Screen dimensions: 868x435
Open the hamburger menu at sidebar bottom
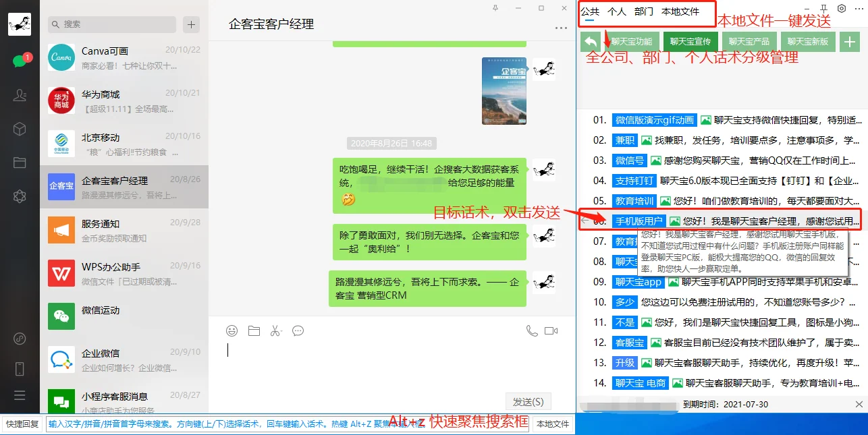(x=20, y=396)
